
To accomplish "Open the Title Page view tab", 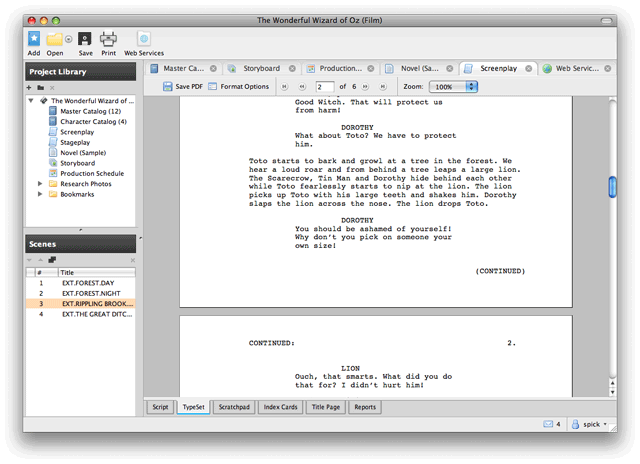I will point(326,407).
